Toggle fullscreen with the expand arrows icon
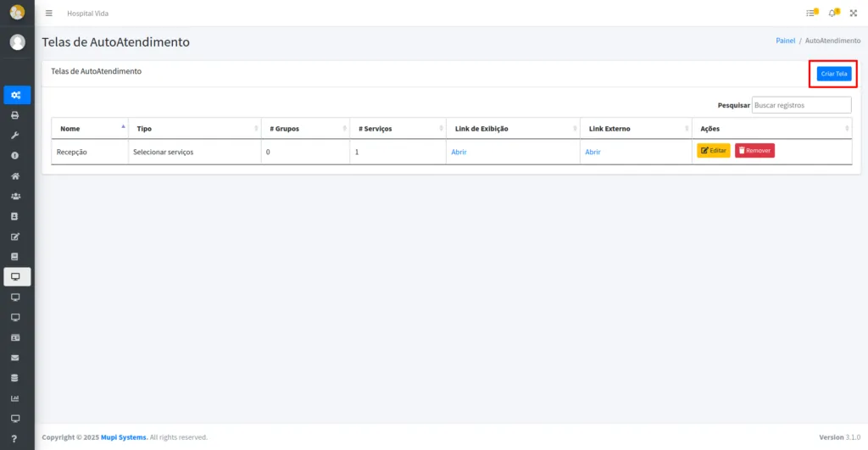The width and height of the screenshot is (868, 450). pos(854,14)
